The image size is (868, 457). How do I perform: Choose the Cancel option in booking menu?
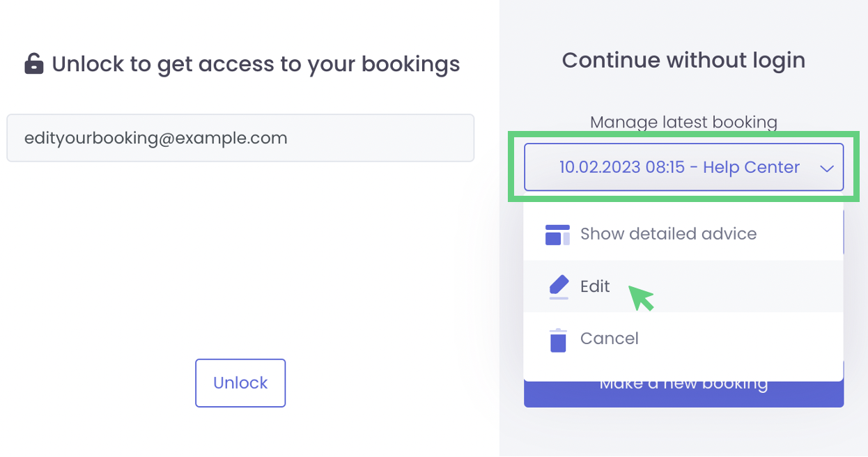pyautogui.click(x=609, y=339)
